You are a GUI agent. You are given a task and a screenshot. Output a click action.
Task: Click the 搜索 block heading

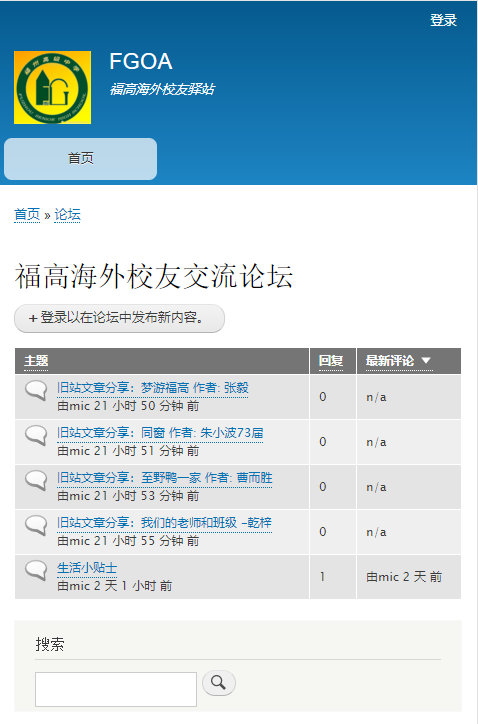click(x=50, y=644)
